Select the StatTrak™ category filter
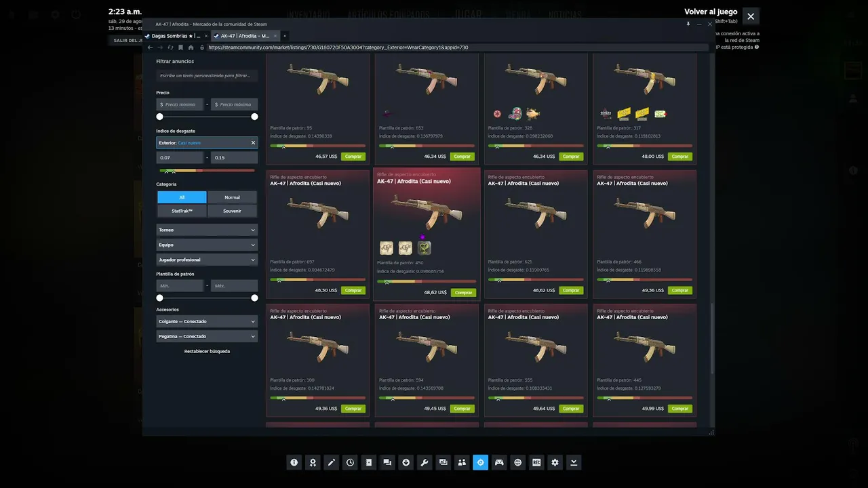Viewport: 868px width, 488px height. click(182, 211)
